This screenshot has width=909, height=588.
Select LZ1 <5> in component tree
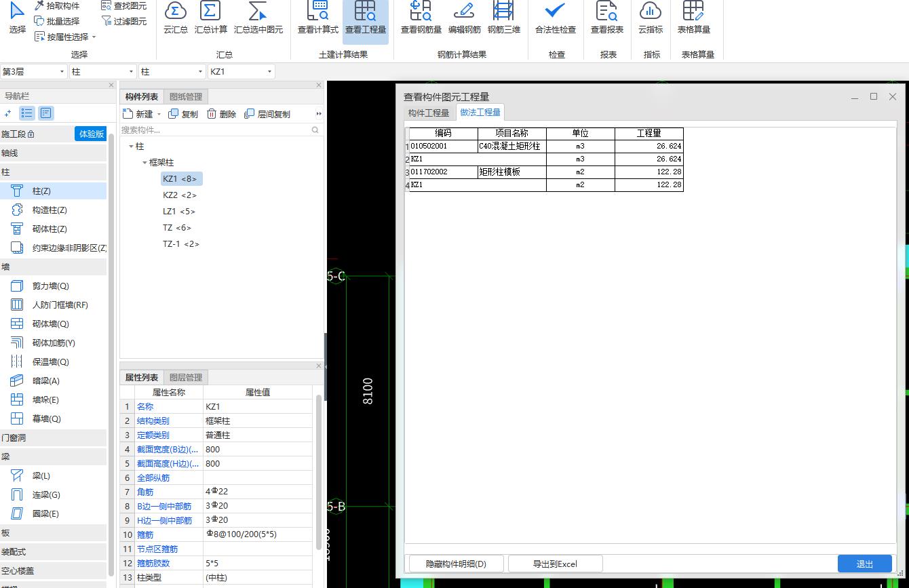click(x=179, y=212)
